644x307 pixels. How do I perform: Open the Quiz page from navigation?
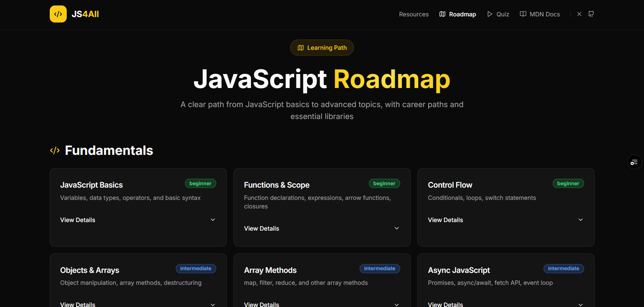[x=498, y=14]
